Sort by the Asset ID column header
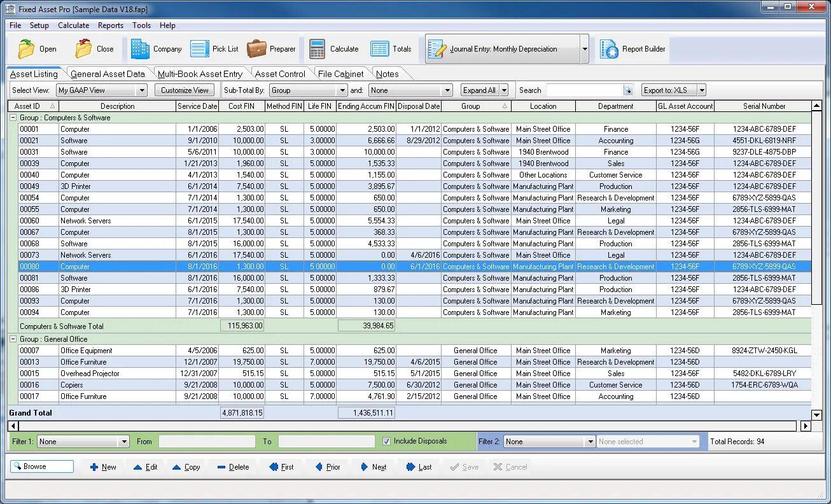Image resolution: width=831 pixels, height=504 pixels. 33,106
